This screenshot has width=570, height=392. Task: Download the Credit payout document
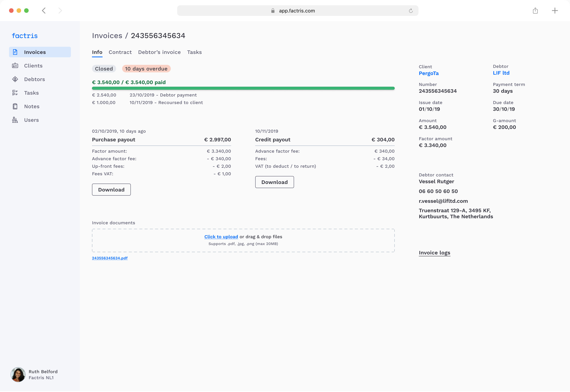coord(274,182)
